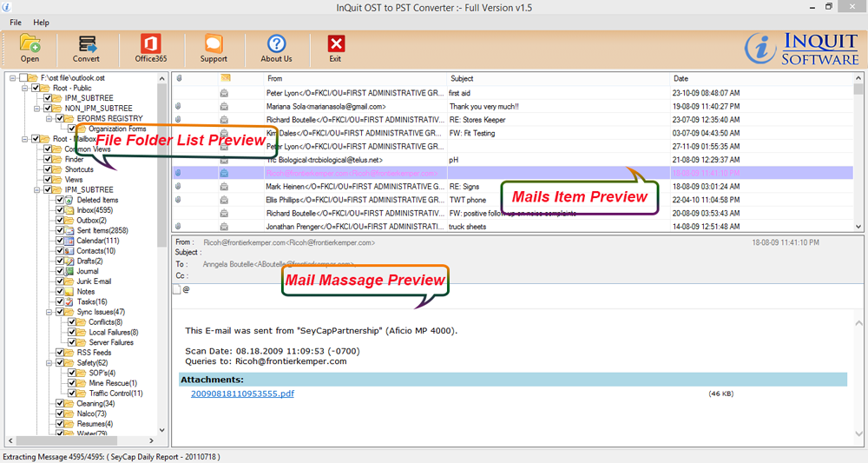This screenshot has width=868, height=463.
Task: Select the Conflicts(8) folder
Action: click(x=105, y=321)
